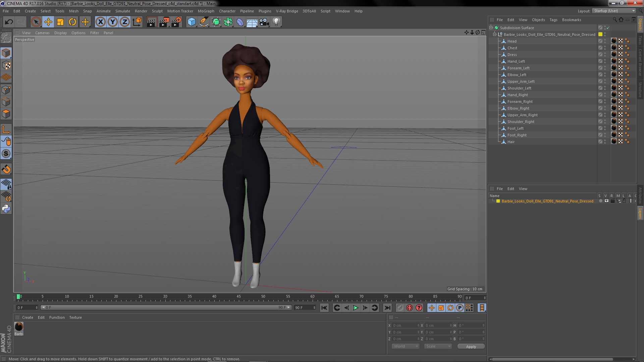Toggle layer view visibility eye

(606, 201)
